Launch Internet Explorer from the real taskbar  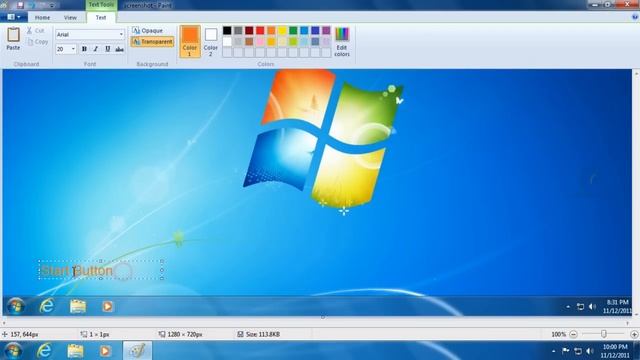pyautogui.click(x=44, y=351)
